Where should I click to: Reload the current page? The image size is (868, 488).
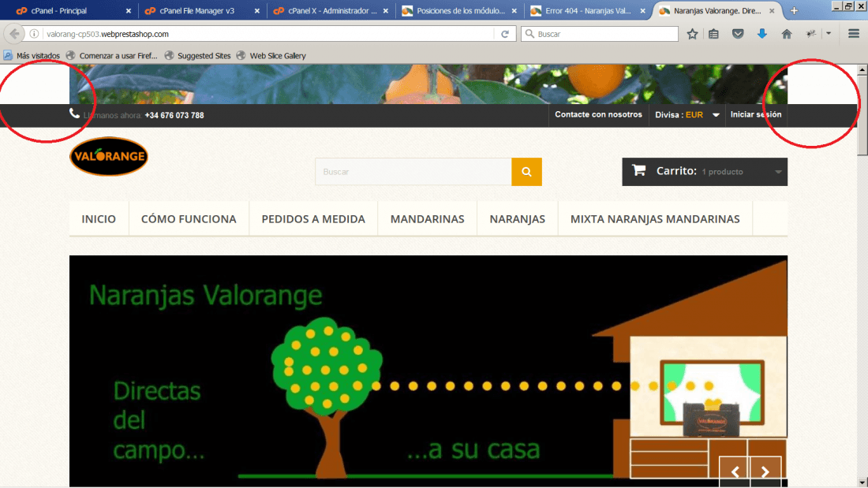pyautogui.click(x=505, y=34)
